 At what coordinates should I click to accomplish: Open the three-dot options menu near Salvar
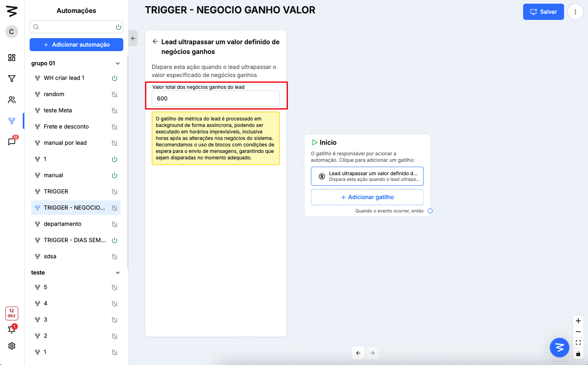coord(575,12)
